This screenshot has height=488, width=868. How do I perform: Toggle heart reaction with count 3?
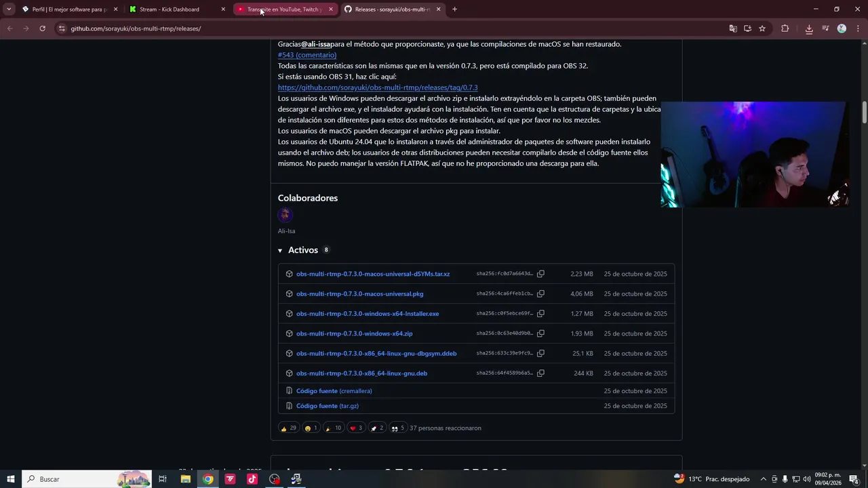point(356,428)
